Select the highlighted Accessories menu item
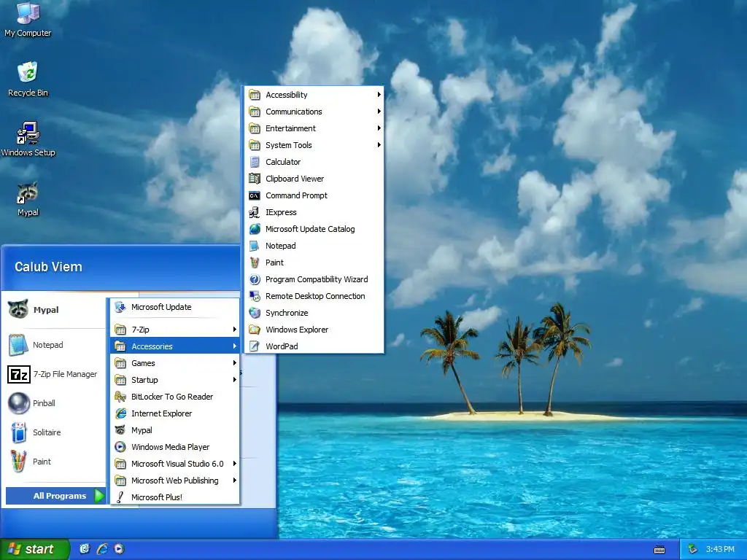The width and height of the screenshot is (747, 560). coord(175,346)
